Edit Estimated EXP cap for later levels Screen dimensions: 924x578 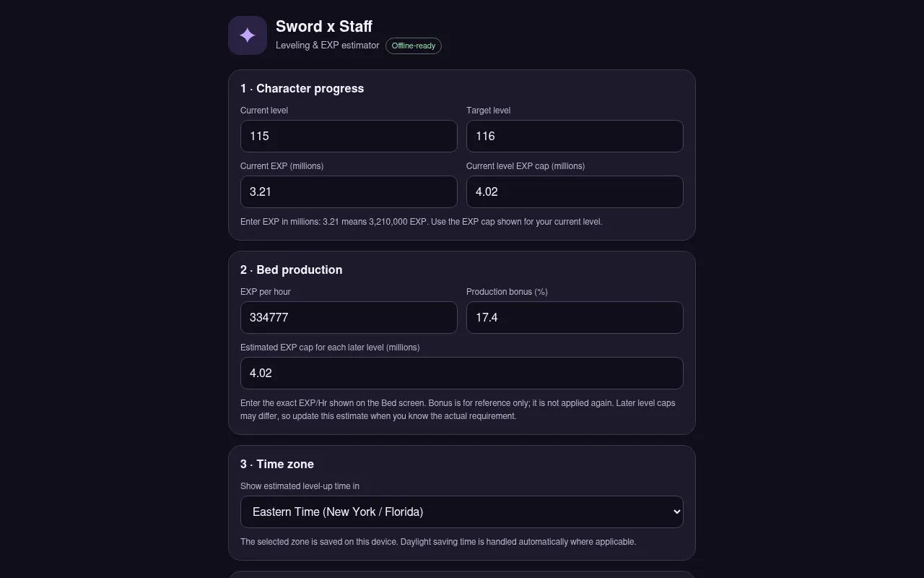pos(462,373)
